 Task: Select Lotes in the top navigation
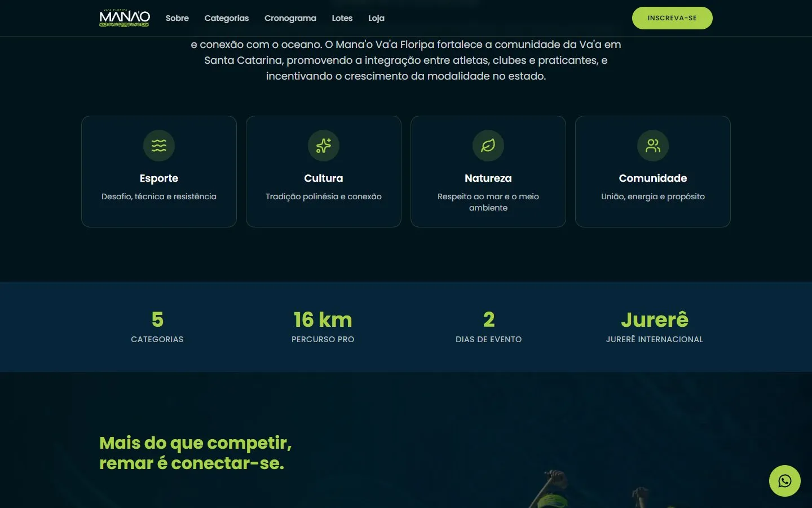[342, 18]
